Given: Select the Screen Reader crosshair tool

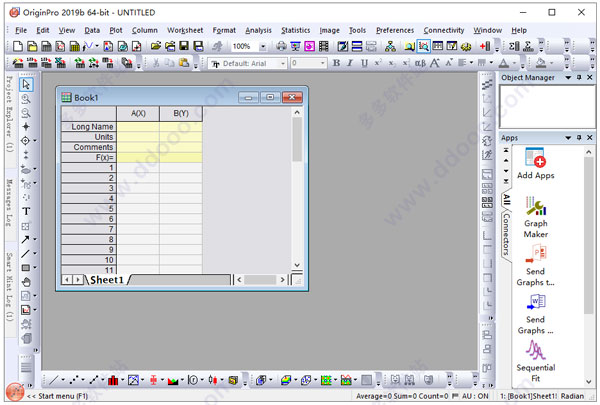Looking at the screenshot, I should pos(26,127).
